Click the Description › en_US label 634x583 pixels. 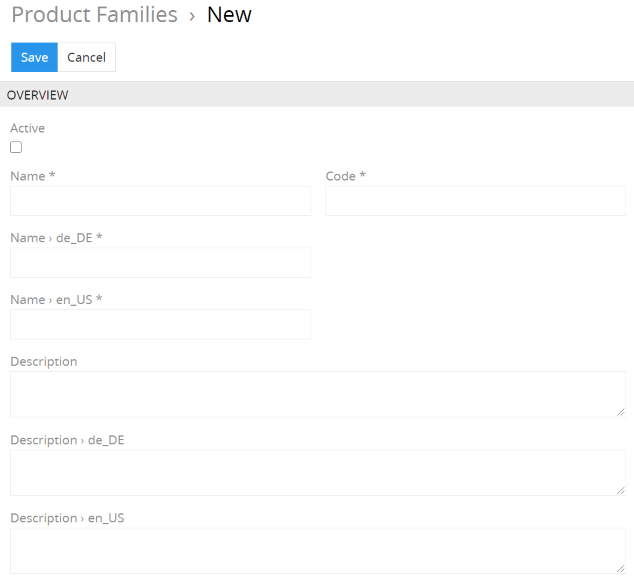pyautogui.click(x=67, y=518)
